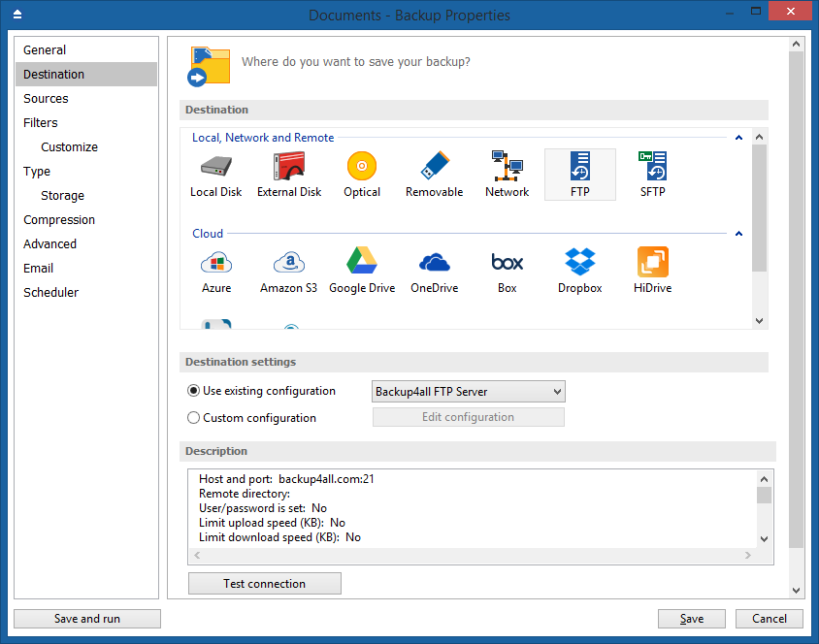Open the Advanced settings page

click(86, 243)
